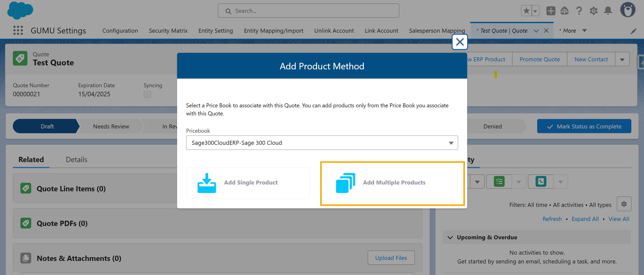Click the New Task checklist icon
Screen dimensions: 644x275
pos(499,181)
